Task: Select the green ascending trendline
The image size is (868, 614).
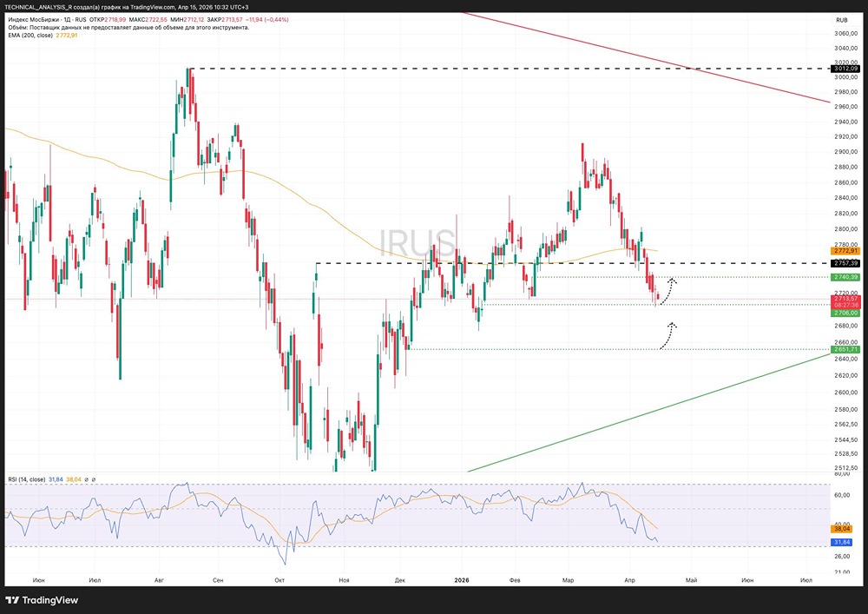Action: point(648,413)
